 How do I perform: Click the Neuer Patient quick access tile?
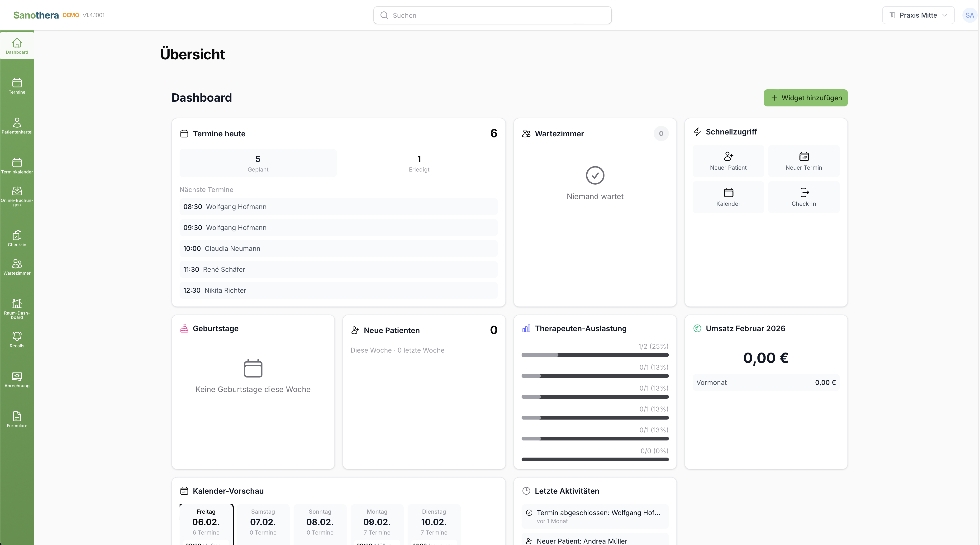(x=728, y=161)
